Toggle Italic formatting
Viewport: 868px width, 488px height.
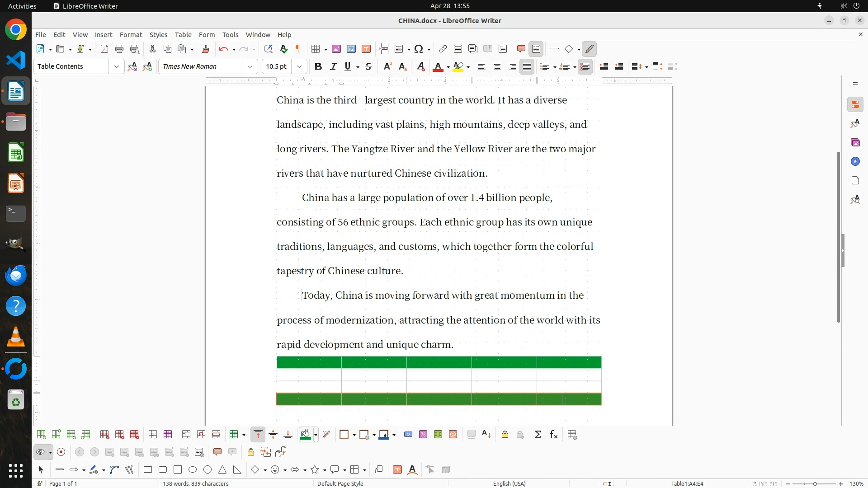pyautogui.click(x=333, y=66)
